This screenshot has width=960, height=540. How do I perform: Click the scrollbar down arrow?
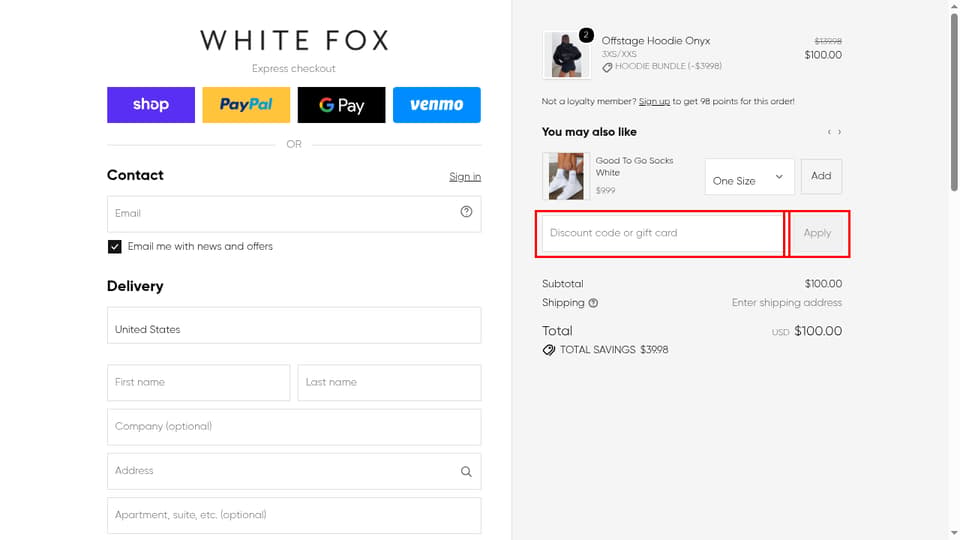[954, 534]
